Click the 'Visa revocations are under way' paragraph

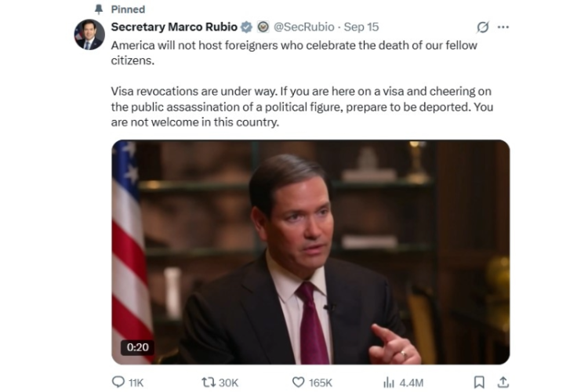[302, 107]
